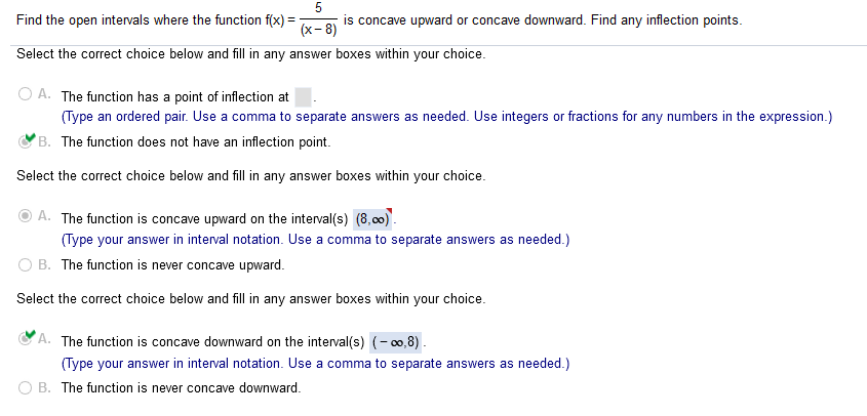Click the green checkmark beside concave downward option
Image resolution: width=867 pixels, height=416 pixels.
pyautogui.click(x=30, y=334)
